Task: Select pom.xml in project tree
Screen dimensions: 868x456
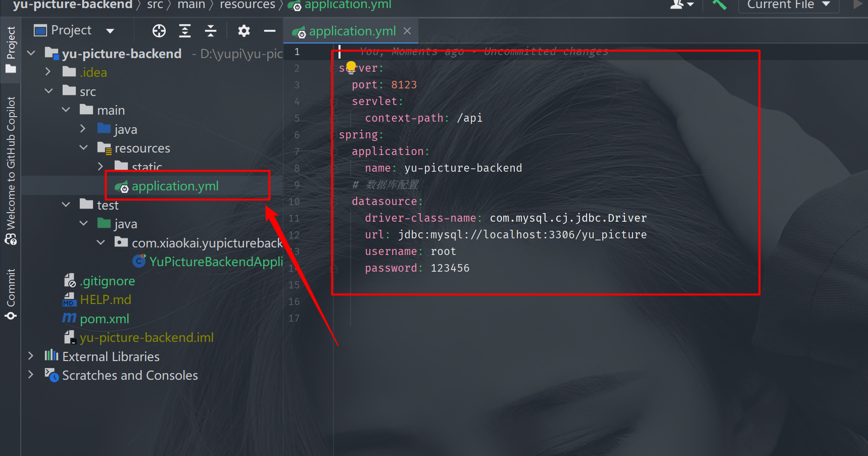Action: (x=104, y=319)
